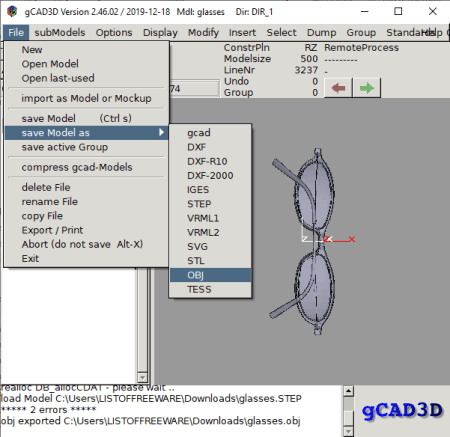450x437 pixels.
Task: Click the gCAD3D logo in bottom corner
Action: (x=402, y=410)
